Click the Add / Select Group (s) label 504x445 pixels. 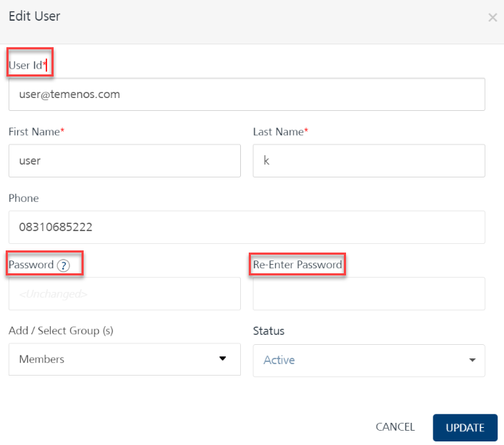point(61,331)
